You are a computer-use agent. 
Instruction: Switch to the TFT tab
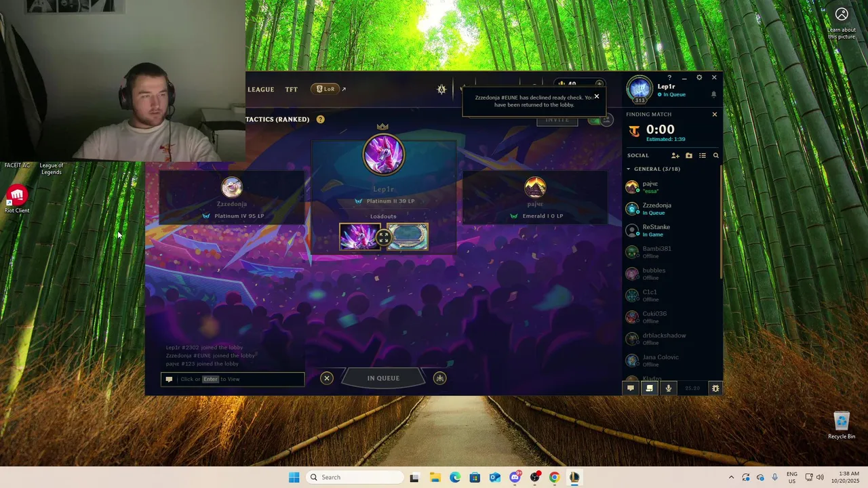click(292, 89)
